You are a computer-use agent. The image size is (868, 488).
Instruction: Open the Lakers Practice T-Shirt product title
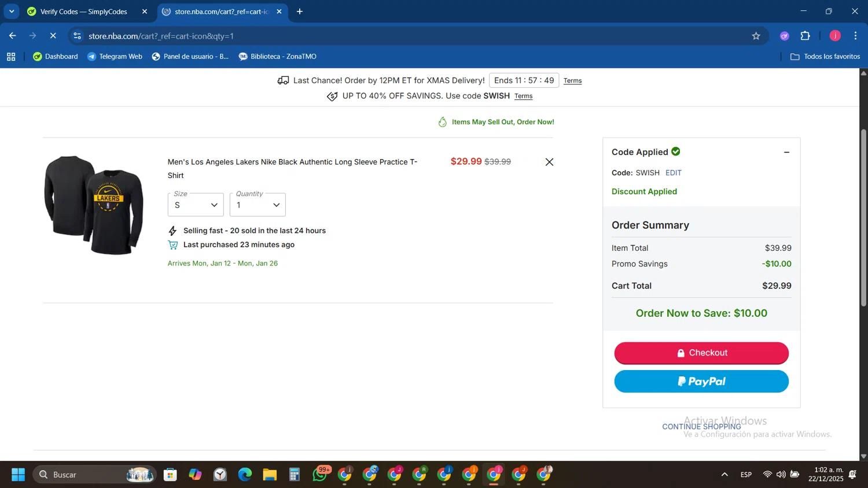292,168
